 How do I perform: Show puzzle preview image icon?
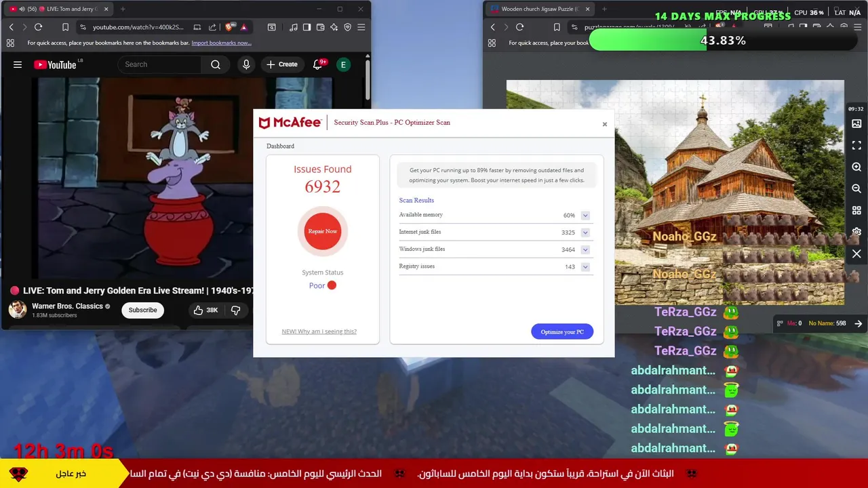(x=856, y=123)
